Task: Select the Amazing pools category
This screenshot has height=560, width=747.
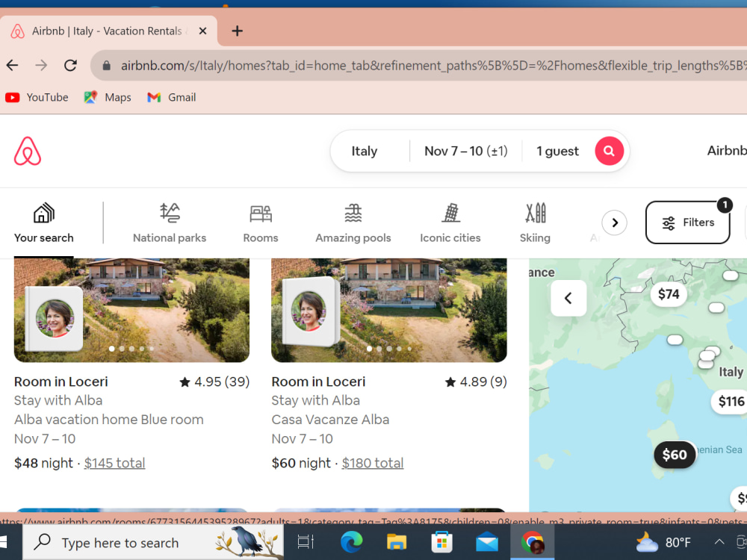Action: (x=353, y=223)
